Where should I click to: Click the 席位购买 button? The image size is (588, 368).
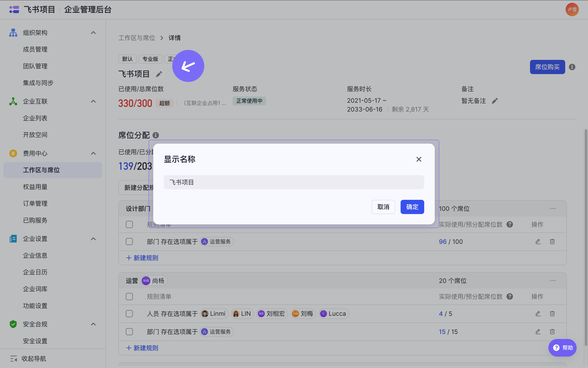pos(547,67)
